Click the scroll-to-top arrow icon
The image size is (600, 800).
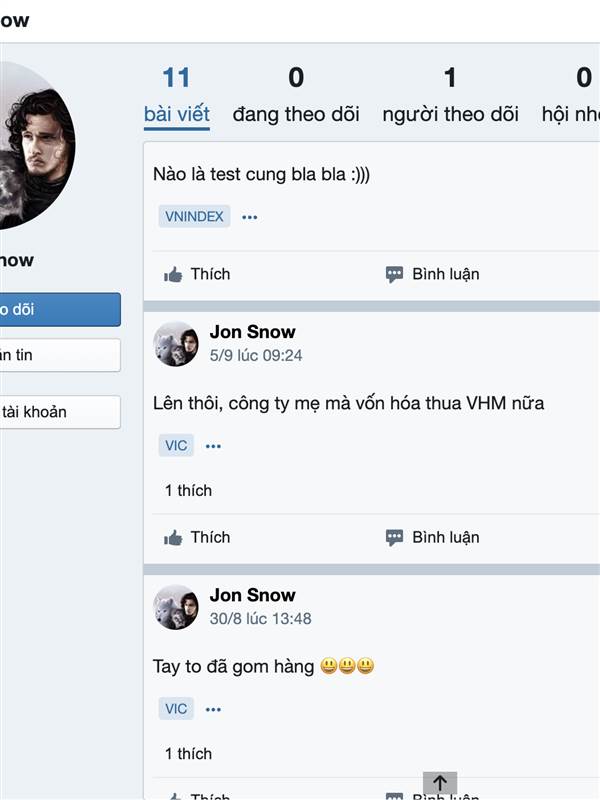(440, 783)
